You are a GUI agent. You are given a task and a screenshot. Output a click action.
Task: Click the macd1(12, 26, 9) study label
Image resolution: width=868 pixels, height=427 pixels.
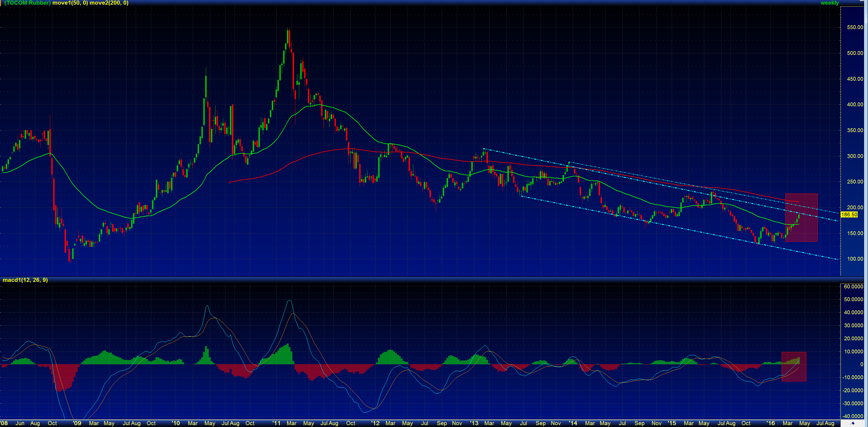(25, 280)
